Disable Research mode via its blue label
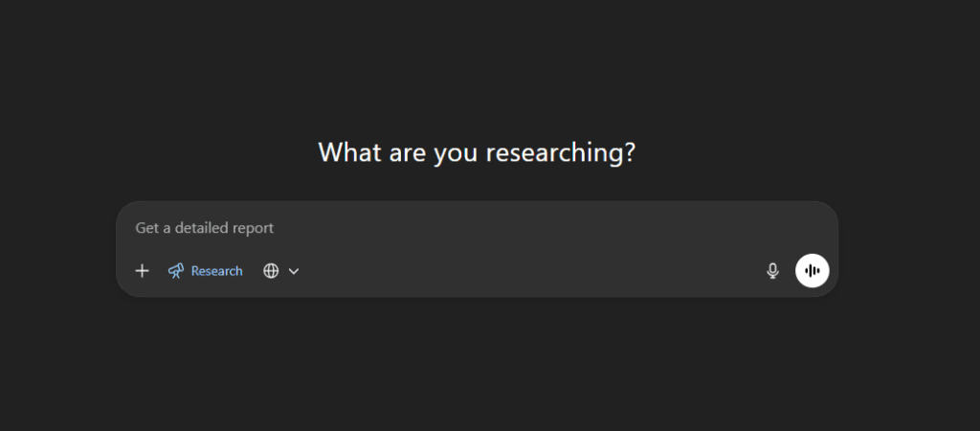The width and height of the screenshot is (980, 431). [x=216, y=271]
